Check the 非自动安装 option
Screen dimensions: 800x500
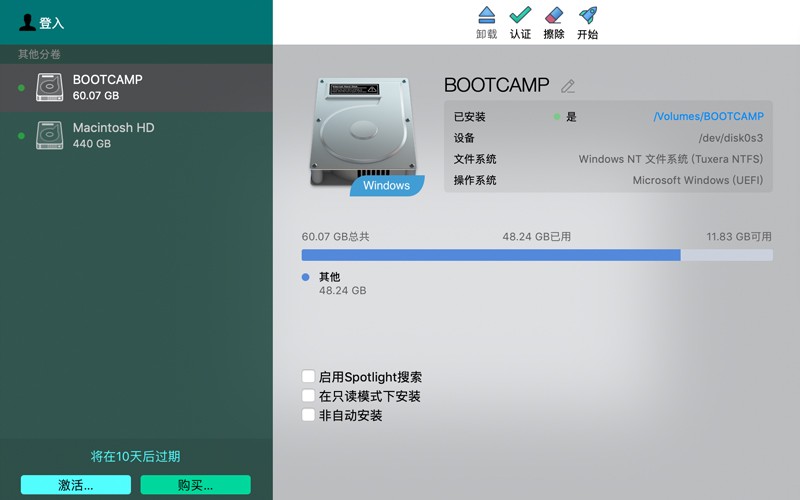point(308,415)
